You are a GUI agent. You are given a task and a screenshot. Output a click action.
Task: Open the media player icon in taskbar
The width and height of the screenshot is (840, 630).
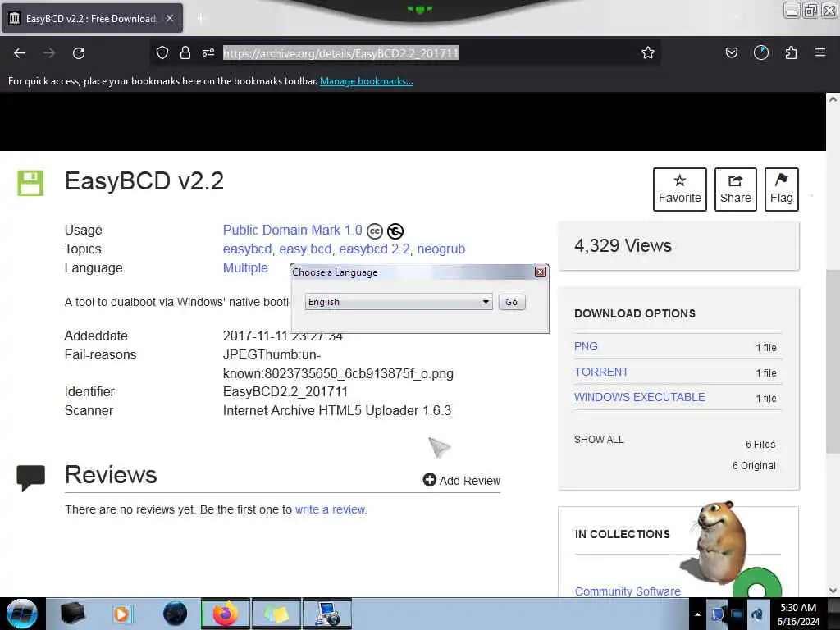point(121,614)
